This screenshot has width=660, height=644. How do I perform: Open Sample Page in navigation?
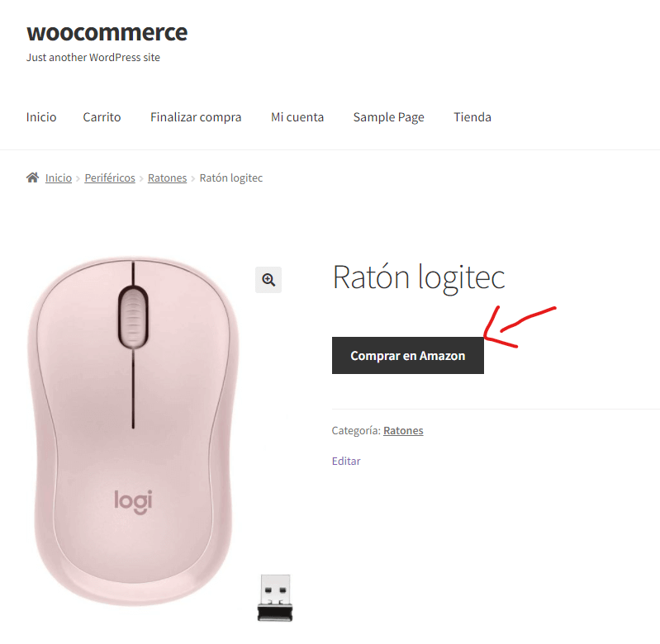(388, 117)
